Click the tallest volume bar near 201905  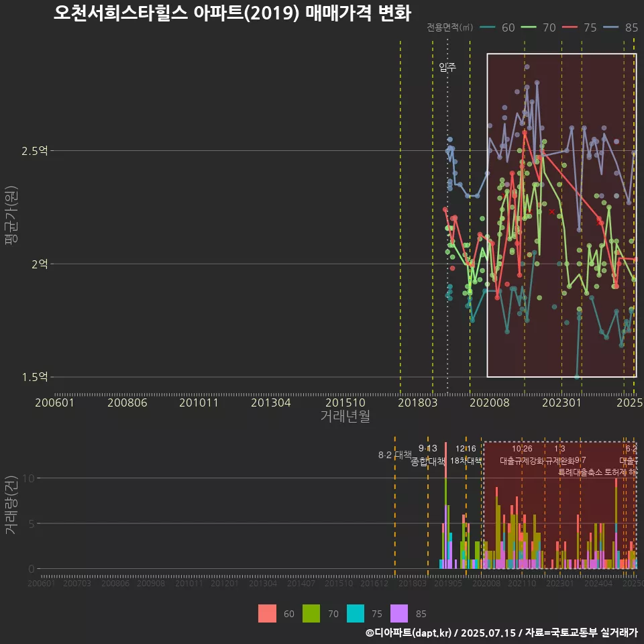click(x=445, y=505)
